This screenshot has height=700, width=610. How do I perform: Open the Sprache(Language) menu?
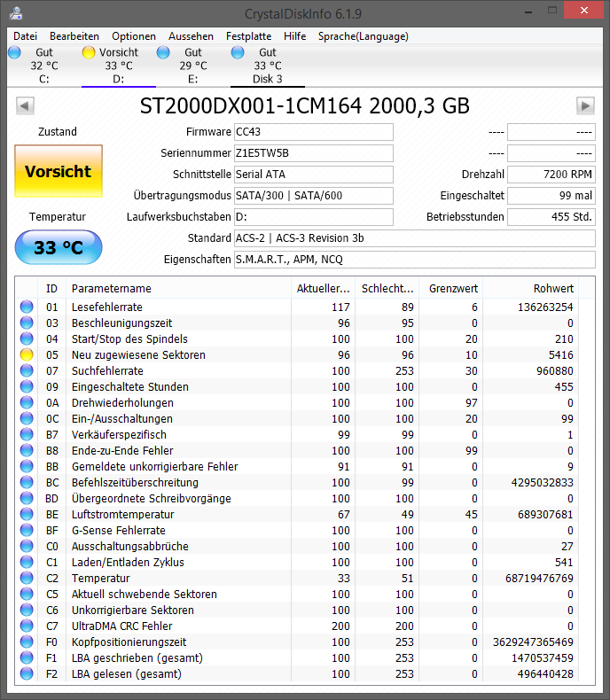pyautogui.click(x=363, y=36)
